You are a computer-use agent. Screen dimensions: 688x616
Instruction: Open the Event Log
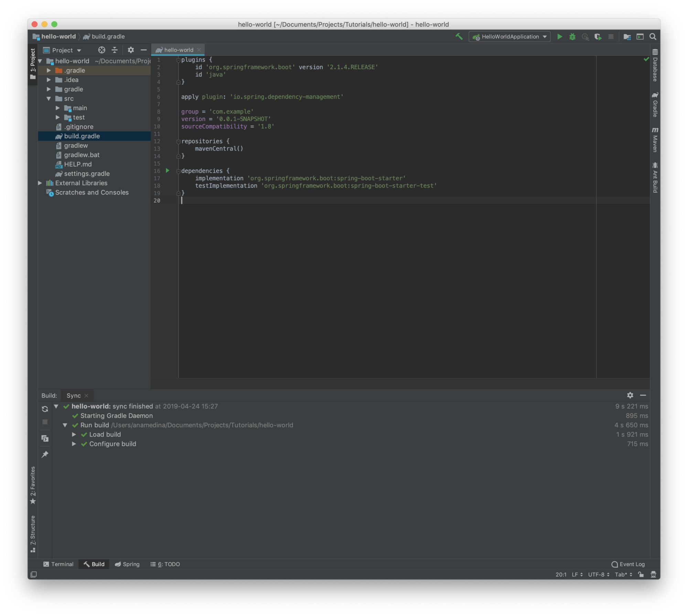tap(628, 564)
